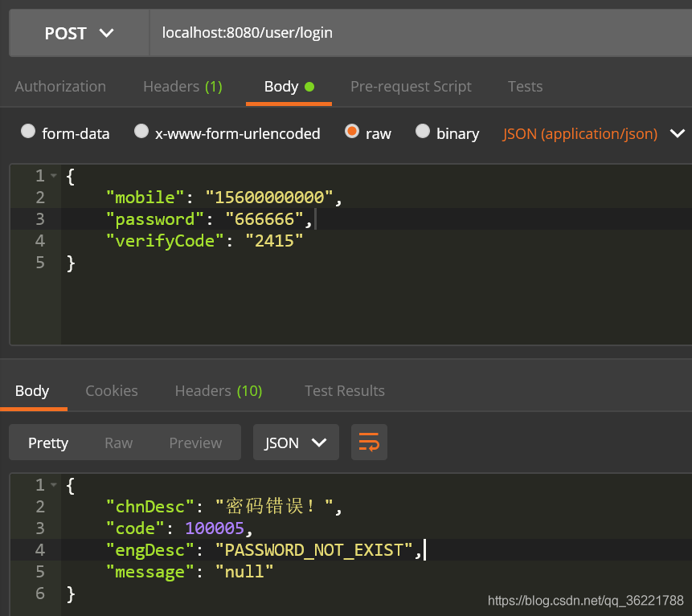Open the response Body tab
Image resolution: width=692 pixels, height=616 pixels.
point(32,390)
